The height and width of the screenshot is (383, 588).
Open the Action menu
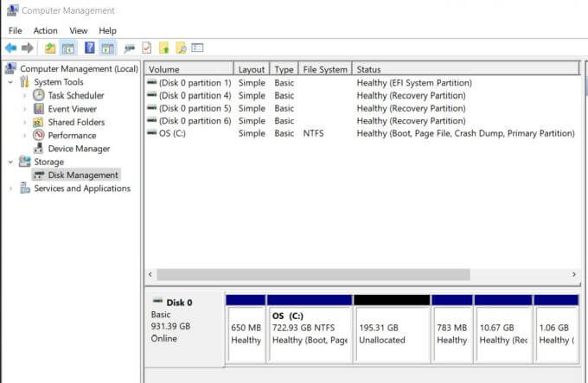[x=45, y=31]
